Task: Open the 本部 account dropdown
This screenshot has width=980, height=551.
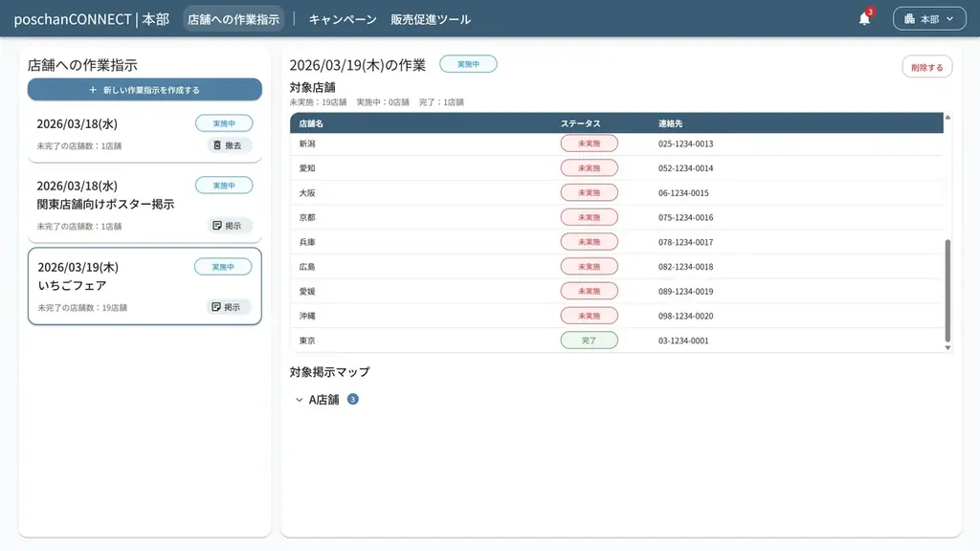Action: (x=929, y=18)
